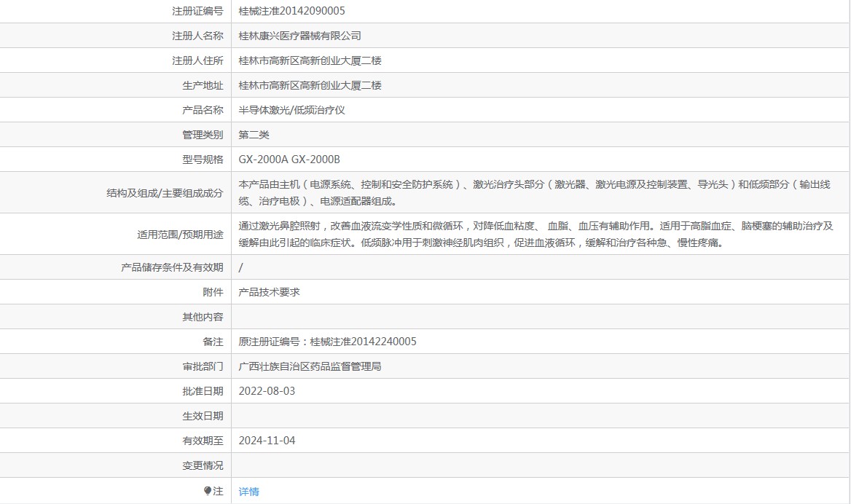Click the 结构及组成/主要组成成分 label
Viewport: 851px width, 504px height.
165,193
